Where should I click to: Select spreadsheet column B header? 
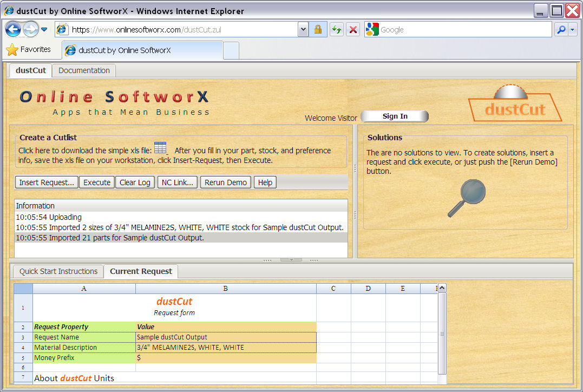(x=226, y=289)
